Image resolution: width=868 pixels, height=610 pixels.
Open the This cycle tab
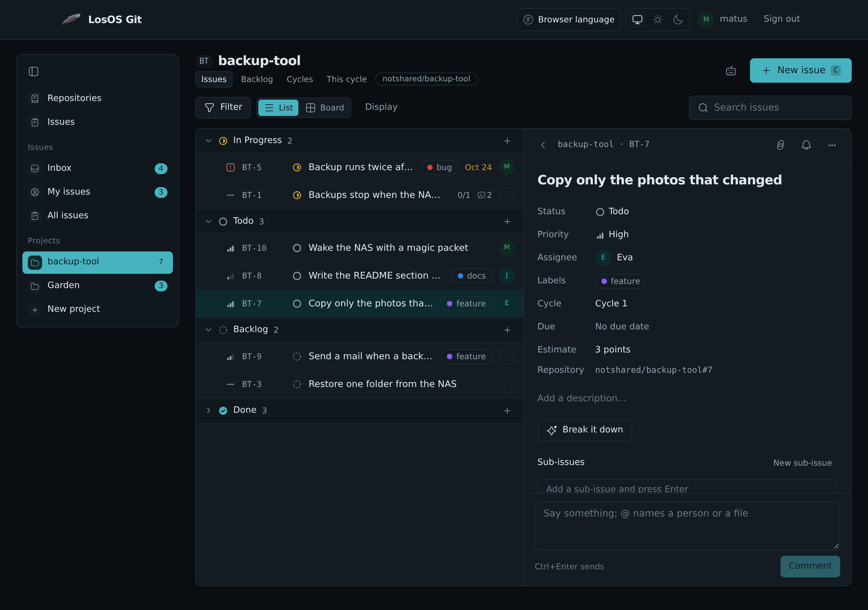[346, 79]
